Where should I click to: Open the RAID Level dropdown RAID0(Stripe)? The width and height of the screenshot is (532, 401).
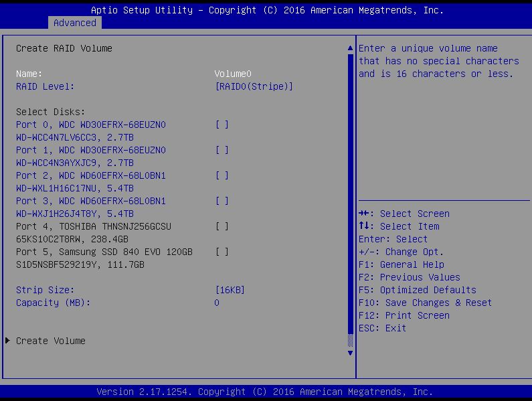click(x=254, y=86)
